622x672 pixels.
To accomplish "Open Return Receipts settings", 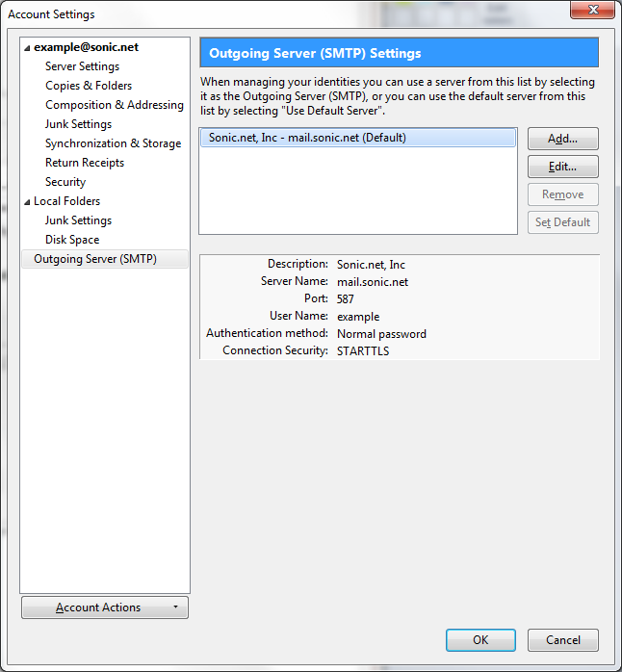I will pos(85,163).
